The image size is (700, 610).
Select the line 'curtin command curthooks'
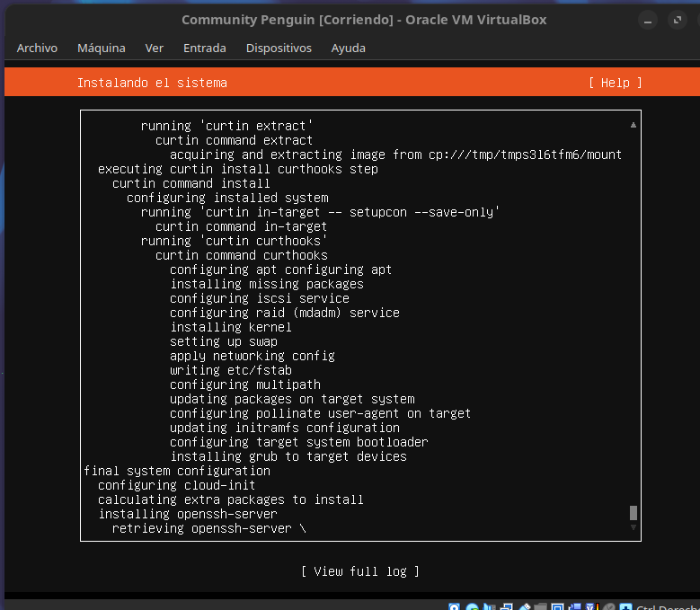(242, 255)
